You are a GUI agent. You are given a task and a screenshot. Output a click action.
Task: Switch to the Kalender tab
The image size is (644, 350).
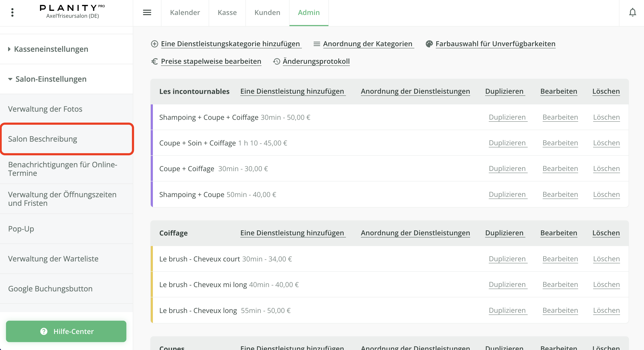[185, 12]
